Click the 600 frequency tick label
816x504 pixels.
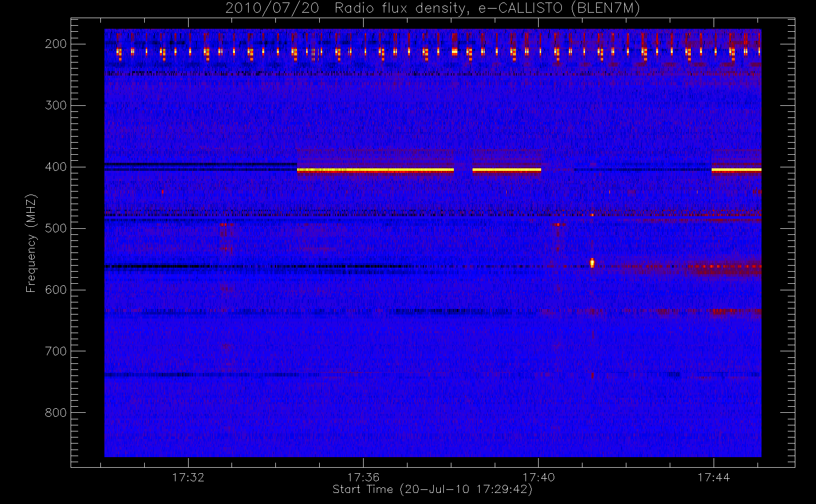point(56,290)
